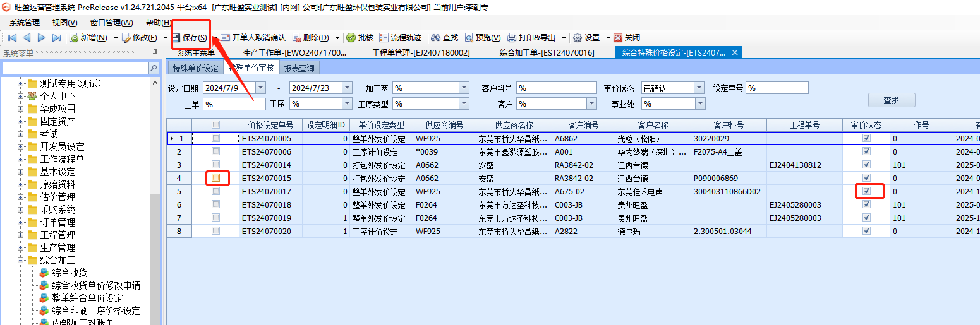Image resolution: width=980 pixels, height=325 pixels.
Task: Switch to 生产工作单 document tab
Action: coord(295,52)
